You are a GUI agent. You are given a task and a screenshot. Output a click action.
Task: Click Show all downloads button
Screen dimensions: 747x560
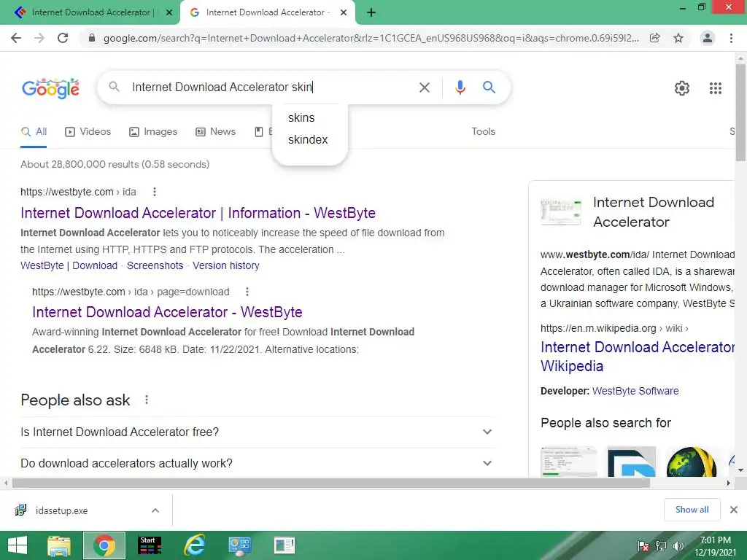692,510
